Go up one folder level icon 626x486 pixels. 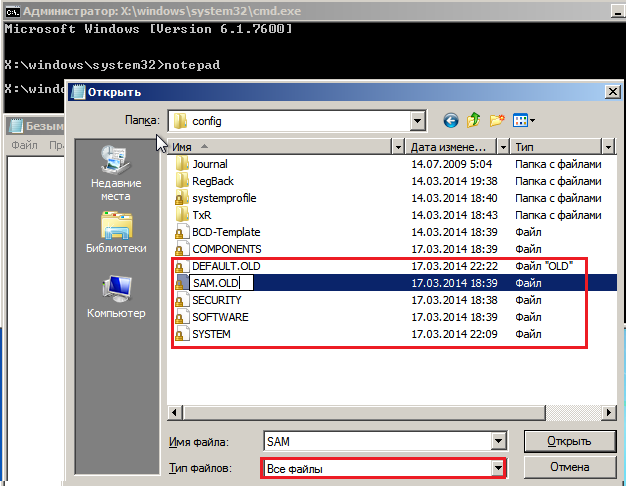(x=473, y=121)
